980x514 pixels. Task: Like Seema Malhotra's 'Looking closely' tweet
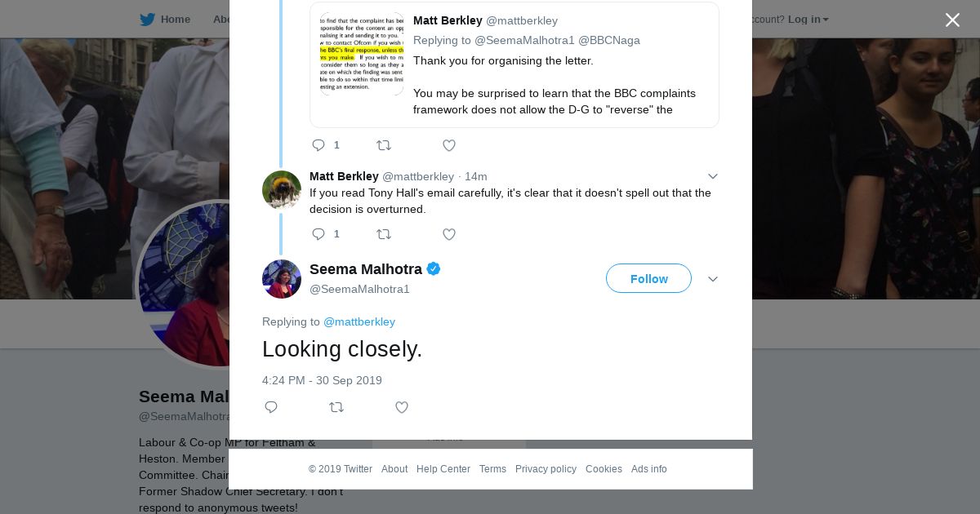coord(401,407)
